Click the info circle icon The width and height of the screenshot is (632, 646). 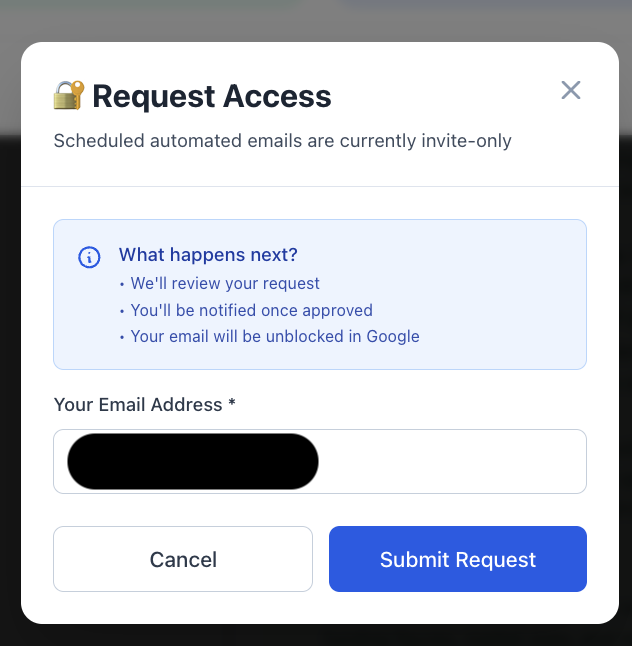click(x=89, y=257)
